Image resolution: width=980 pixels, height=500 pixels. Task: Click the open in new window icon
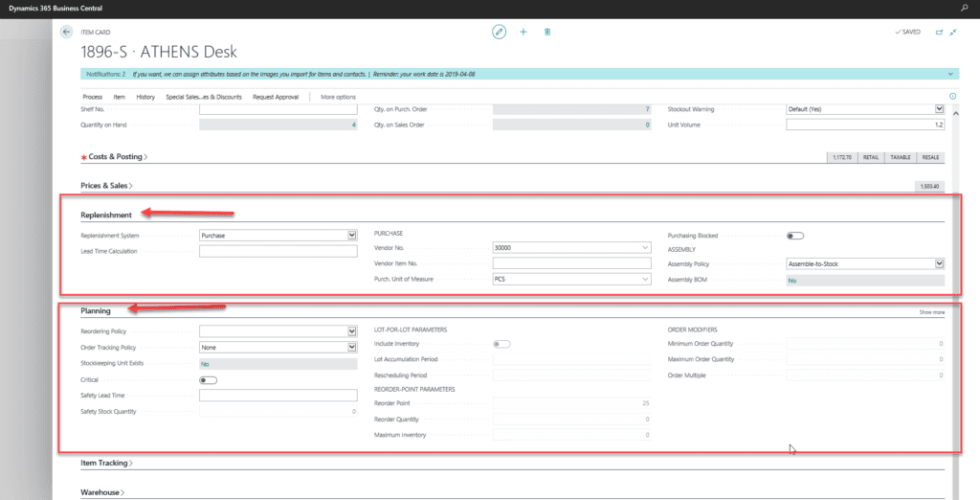(939, 32)
